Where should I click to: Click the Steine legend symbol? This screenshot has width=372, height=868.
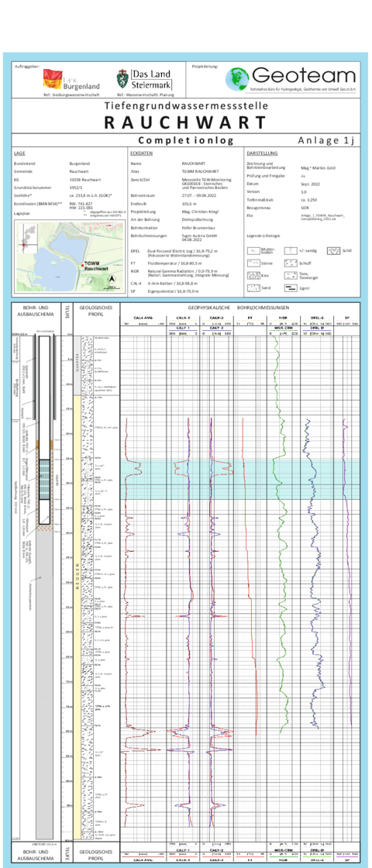coord(253,263)
